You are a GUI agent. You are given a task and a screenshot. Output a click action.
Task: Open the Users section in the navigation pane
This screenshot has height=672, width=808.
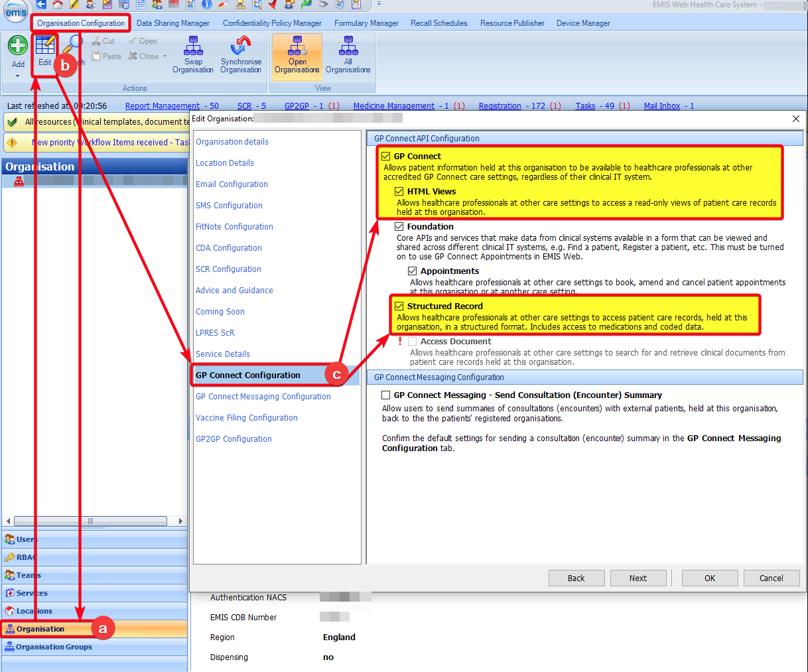(95, 539)
